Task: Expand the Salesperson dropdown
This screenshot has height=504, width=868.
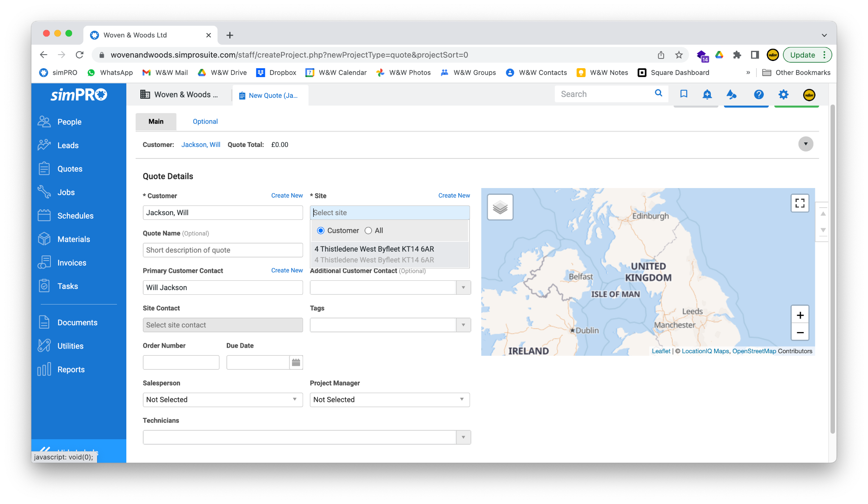Action: 223,399
